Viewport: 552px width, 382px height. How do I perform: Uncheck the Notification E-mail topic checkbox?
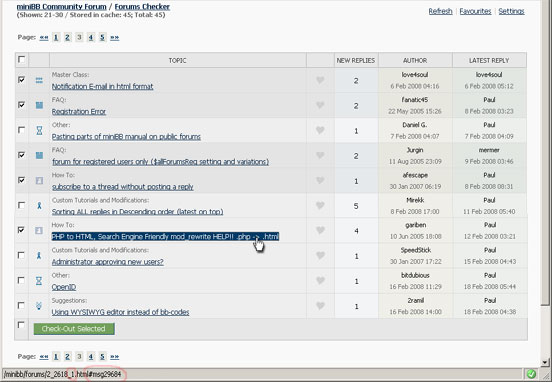21,80
